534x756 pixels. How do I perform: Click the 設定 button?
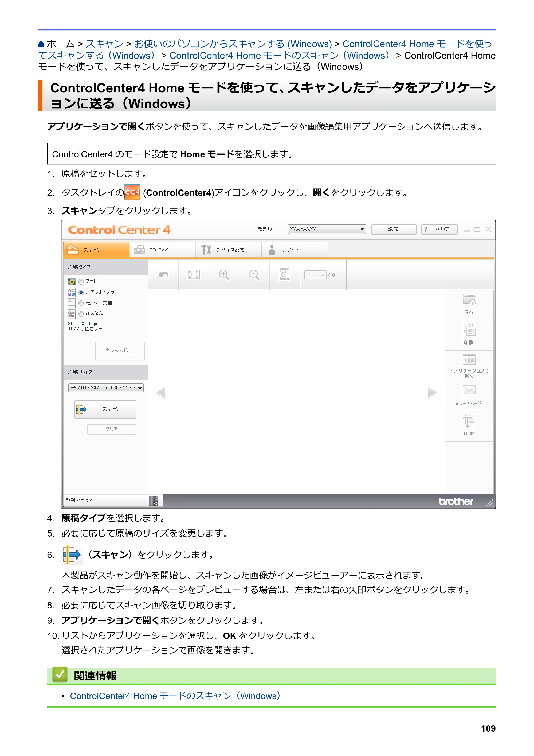(394, 229)
